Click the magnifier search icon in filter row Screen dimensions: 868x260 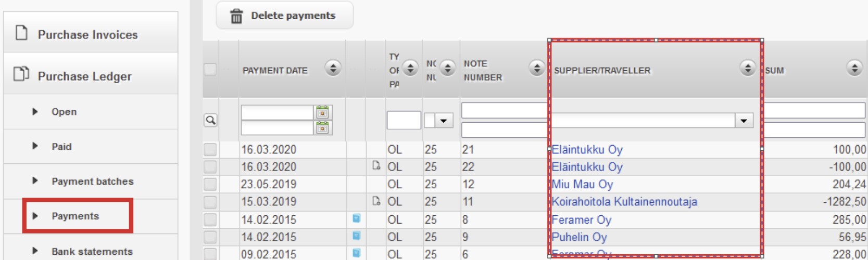[210, 120]
